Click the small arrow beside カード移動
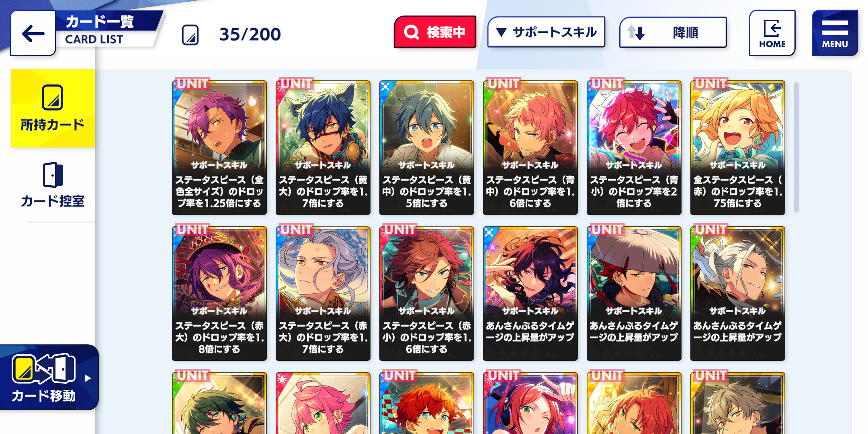868x434 pixels. [88, 378]
